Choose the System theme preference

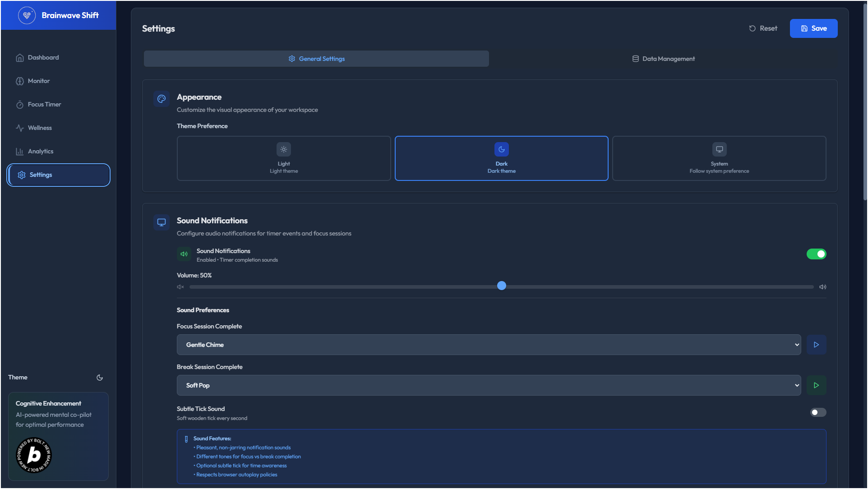(x=719, y=158)
